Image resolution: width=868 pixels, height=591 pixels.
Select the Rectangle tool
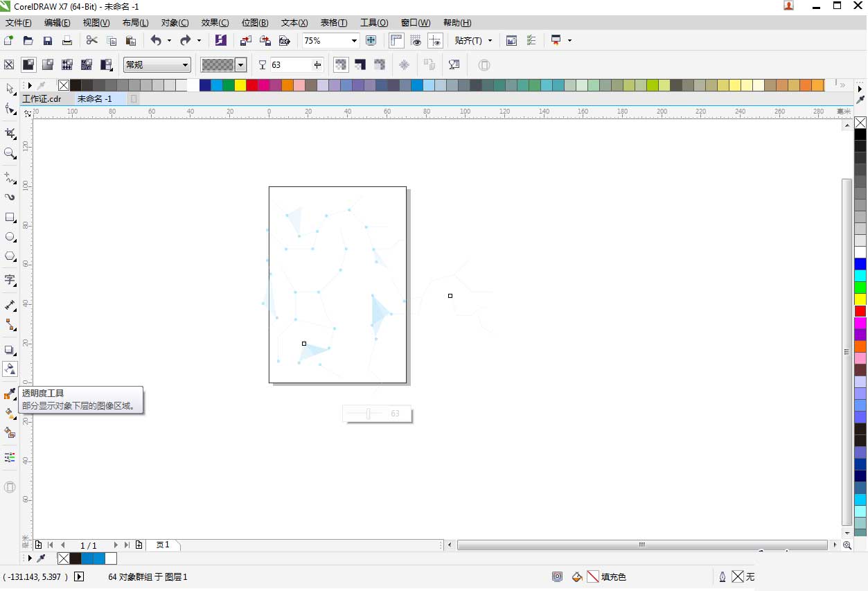[x=10, y=218]
